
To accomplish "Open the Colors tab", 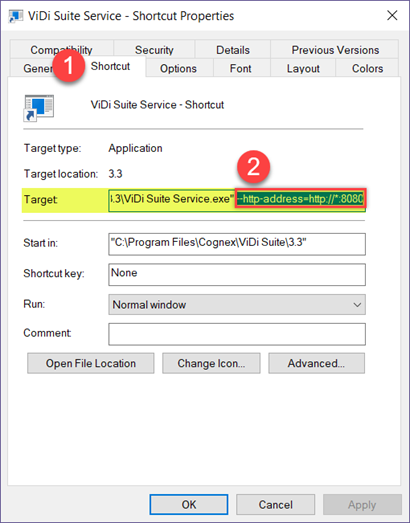I will tap(367, 68).
